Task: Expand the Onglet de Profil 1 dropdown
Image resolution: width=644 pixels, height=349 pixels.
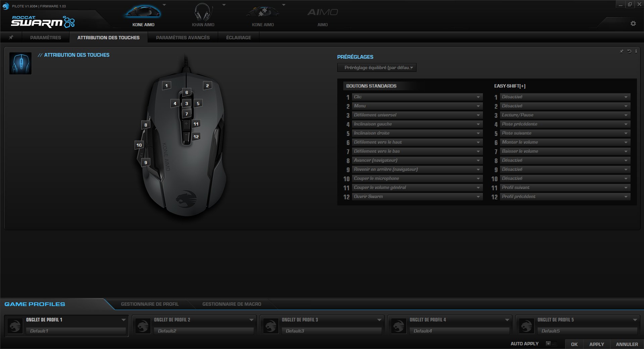Action: [x=123, y=320]
